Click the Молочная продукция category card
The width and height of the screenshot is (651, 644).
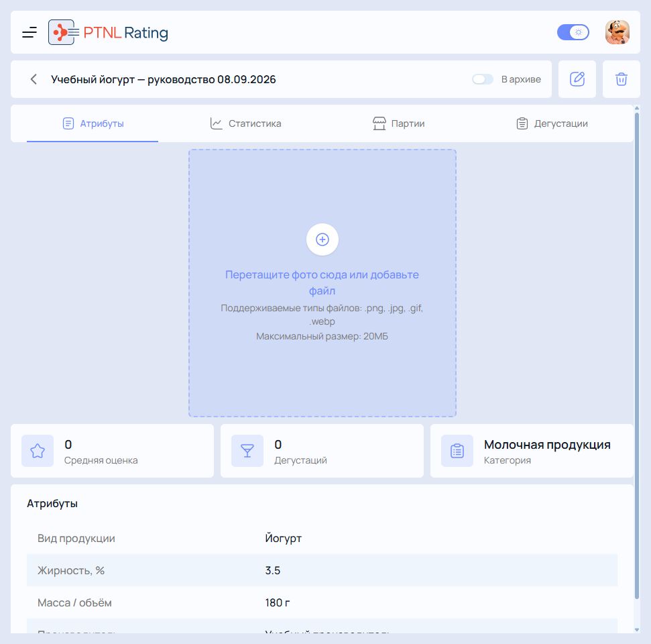(532, 450)
